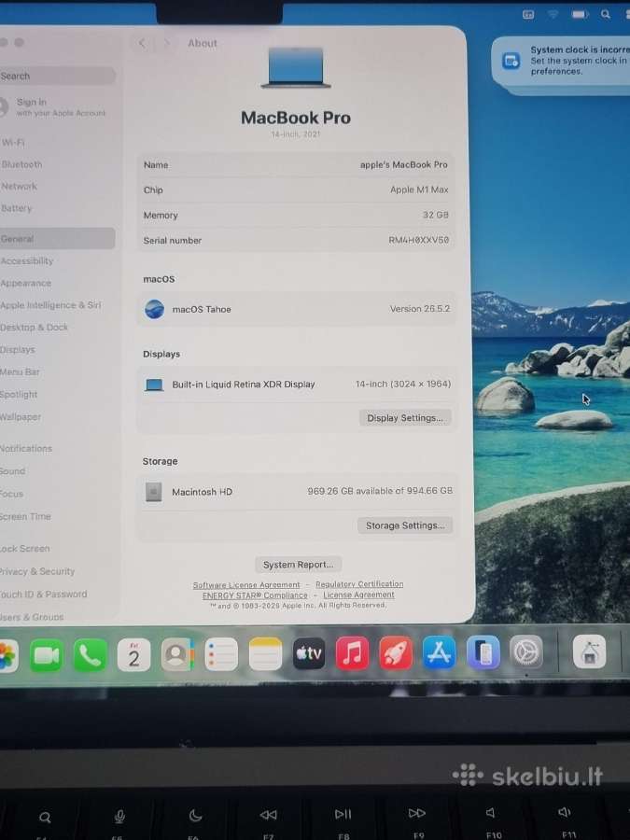The image size is (630, 840).
Task: Open Software License Agreement link
Action: click(246, 585)
